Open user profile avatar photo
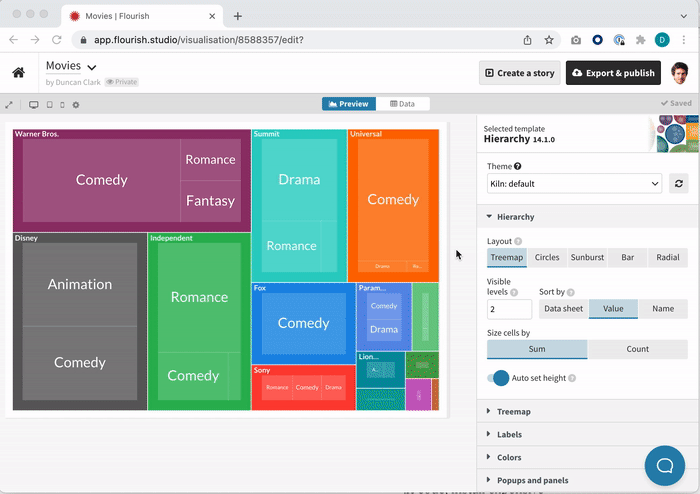This screenshot has height=494, width=700. (x=680, y=73)
